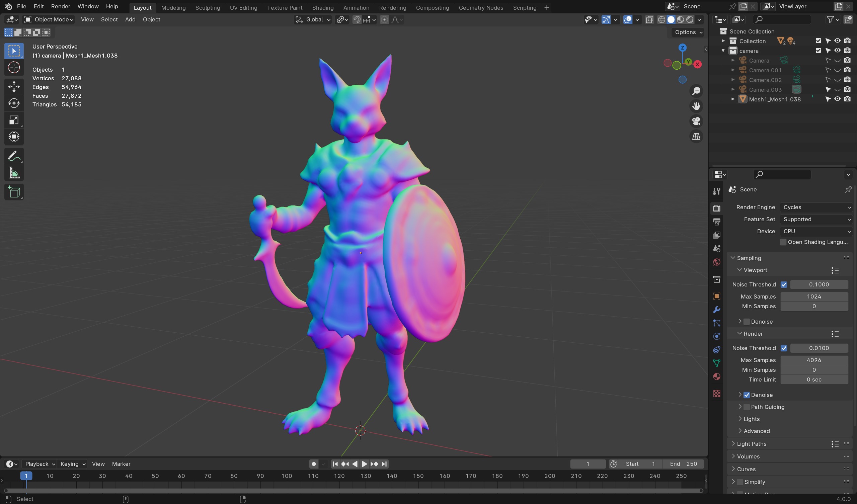Image resolution: width=857 pixels, height=504 pixels.
Task: Open the Keying popover in timeline
Action: tap(72, 464)
